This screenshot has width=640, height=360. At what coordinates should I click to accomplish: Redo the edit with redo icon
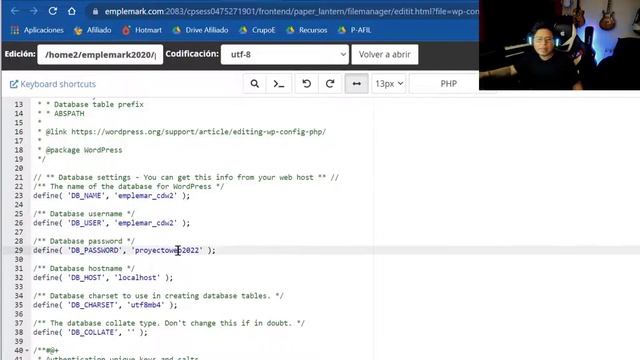click(330, 84)
